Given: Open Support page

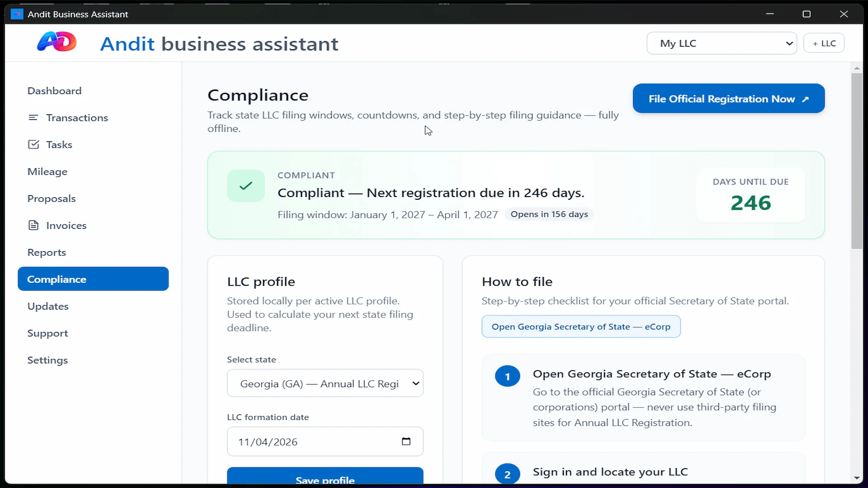Looking at the screenshot, I should tap(47, 333).
